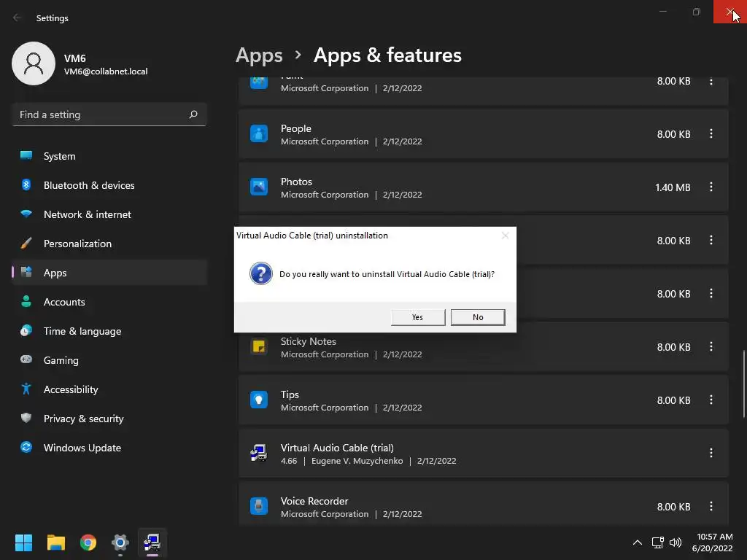
Task: Open three-dot menu for Virtual Audio Cable
Action: click(x=711, y=453)
